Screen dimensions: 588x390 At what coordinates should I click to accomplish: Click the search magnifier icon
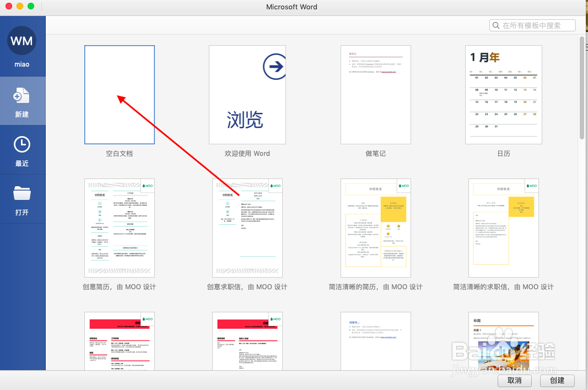click(x=496, y=25)
